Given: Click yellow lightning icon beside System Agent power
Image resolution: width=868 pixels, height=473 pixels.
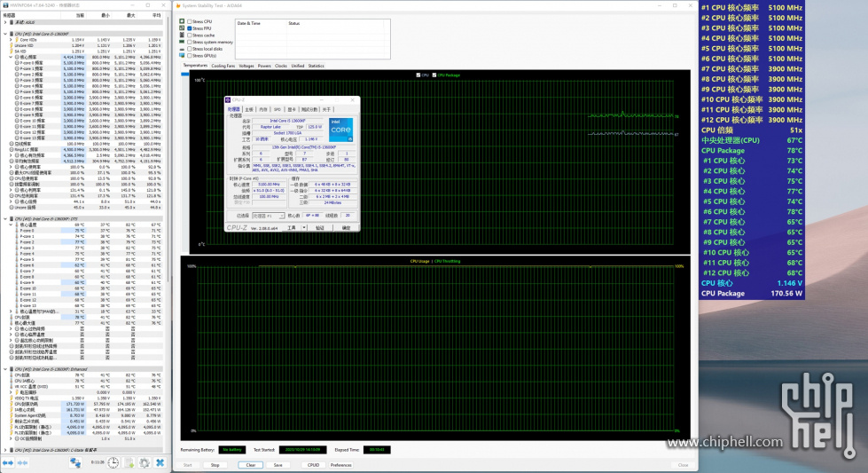Looking at the screenshot, I should (x=11, y=415).
